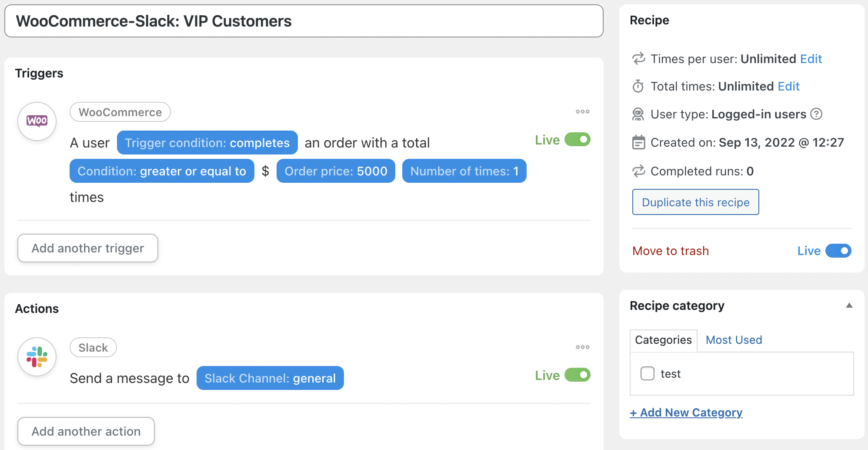868x450 pixels.
Task: Click Add New Category link
Action: [x=686, y=413]
